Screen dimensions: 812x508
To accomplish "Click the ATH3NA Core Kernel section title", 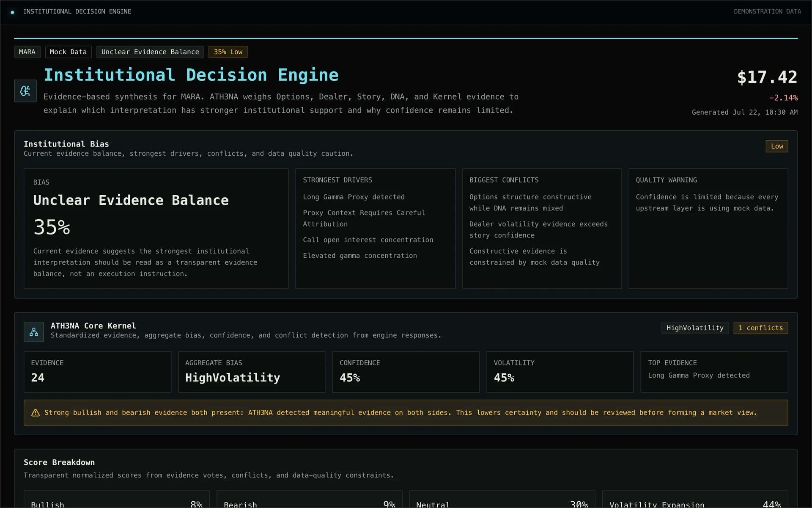I will click(x=93, y=326).
